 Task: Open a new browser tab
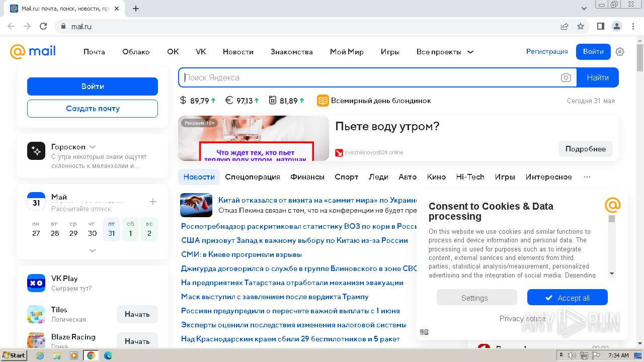pos(136,9)
